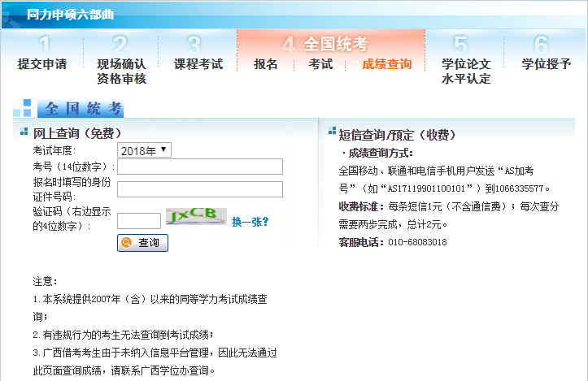This screenshot has width=588, height=381.
Task: Click the 成绩查询方式 label
Action: (381, 153)
